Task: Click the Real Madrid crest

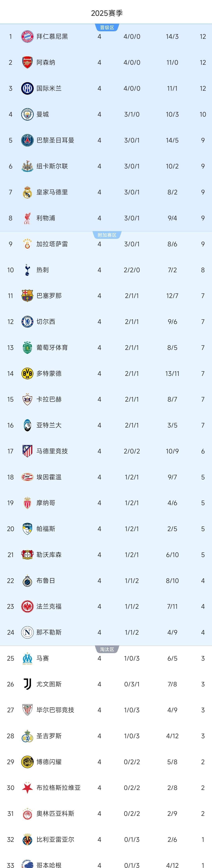Action: (x=27, y=192)
